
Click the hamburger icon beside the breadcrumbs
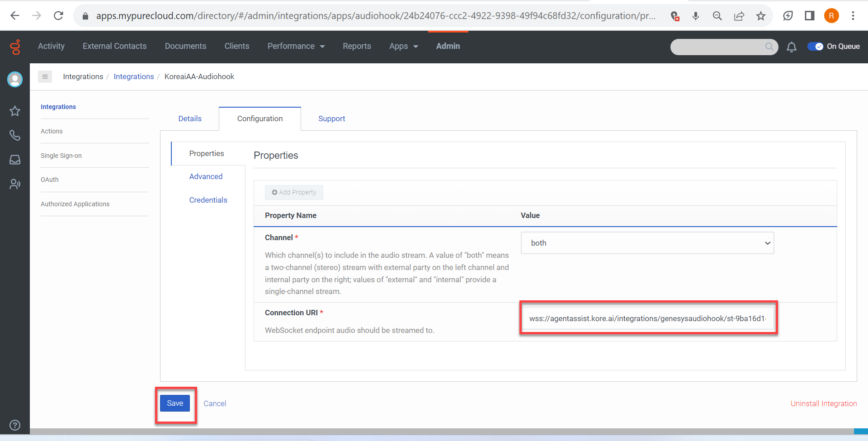(x=45, y=76)
